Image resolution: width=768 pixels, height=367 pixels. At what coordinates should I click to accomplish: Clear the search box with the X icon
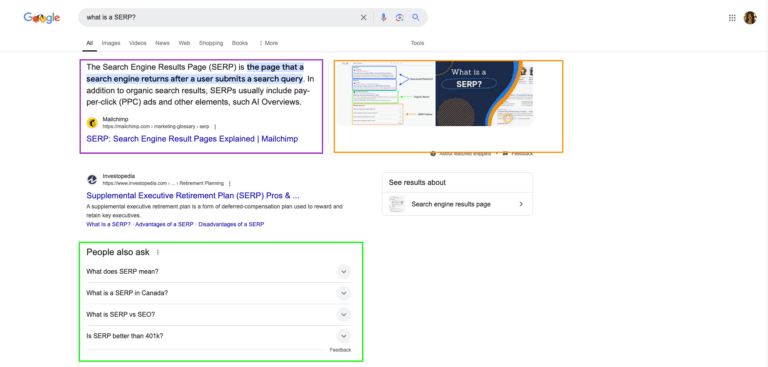tap(363, 18)
